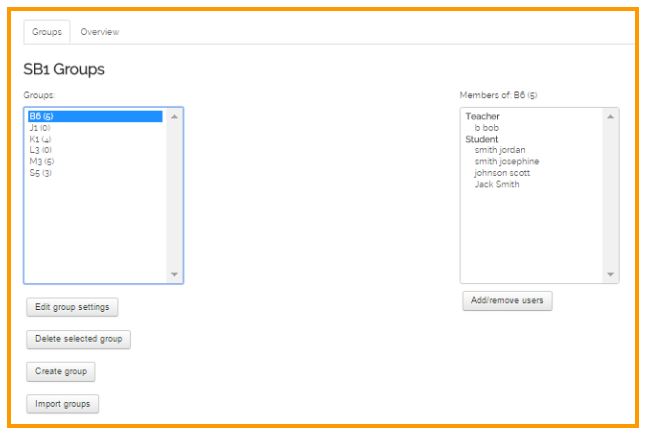Click up arrow of Groups list scrollbar
Image resolution: width=646 pixels, height=436 pixels.
[x=174, y=117]
